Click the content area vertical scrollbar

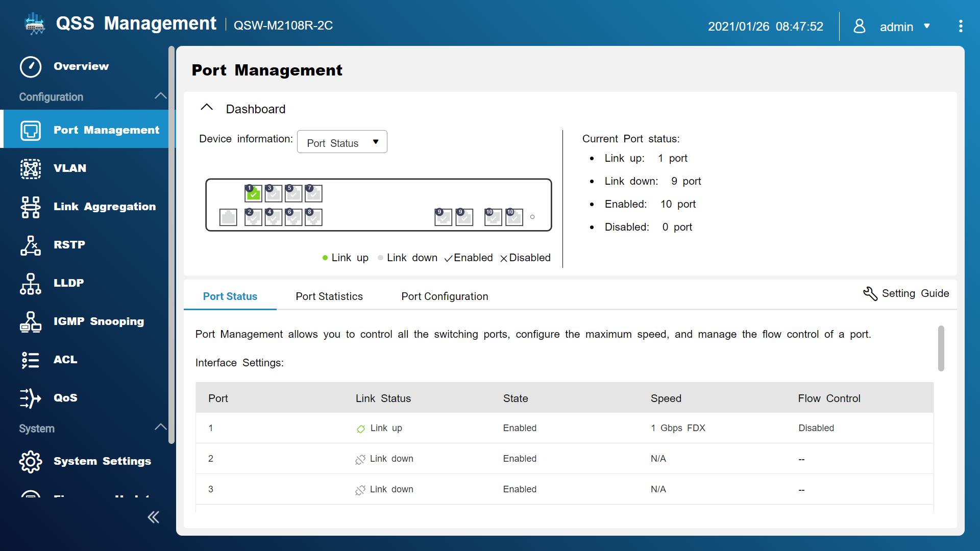click(x=941, y=348)
